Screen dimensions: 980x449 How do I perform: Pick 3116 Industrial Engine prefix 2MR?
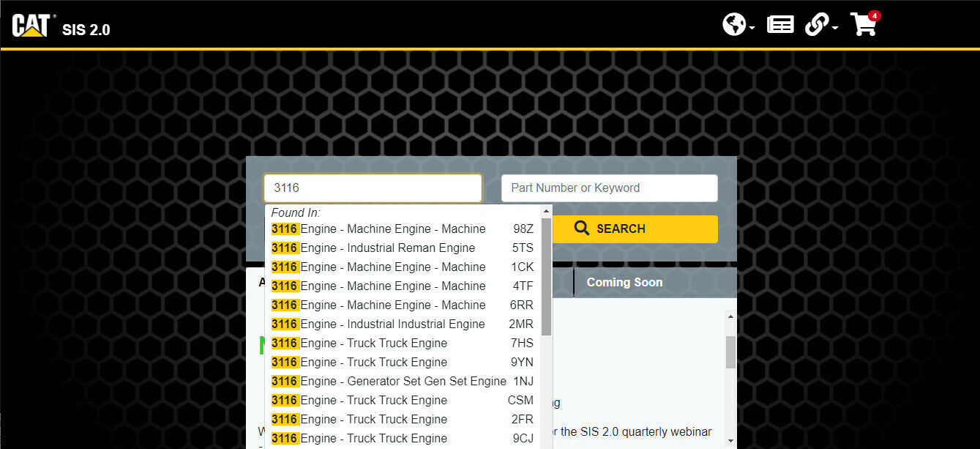click(402, 324)
